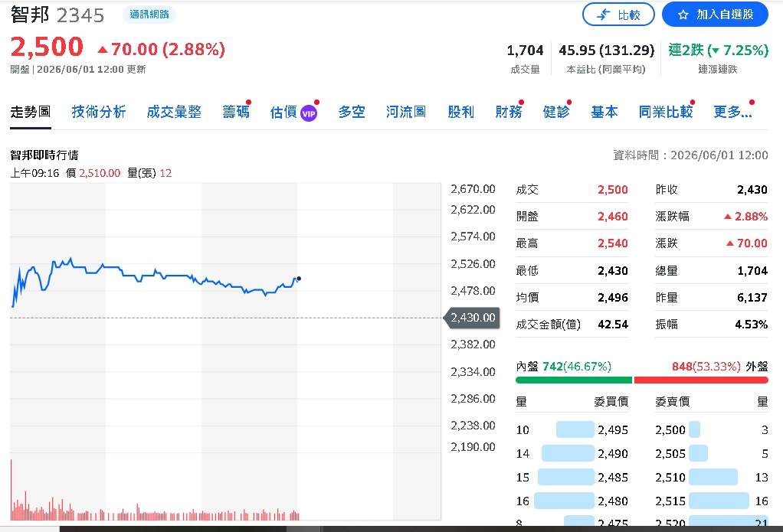Screen dimensions: 783x532
Task: Click the 委買價 column header
Action: [611, 402]
